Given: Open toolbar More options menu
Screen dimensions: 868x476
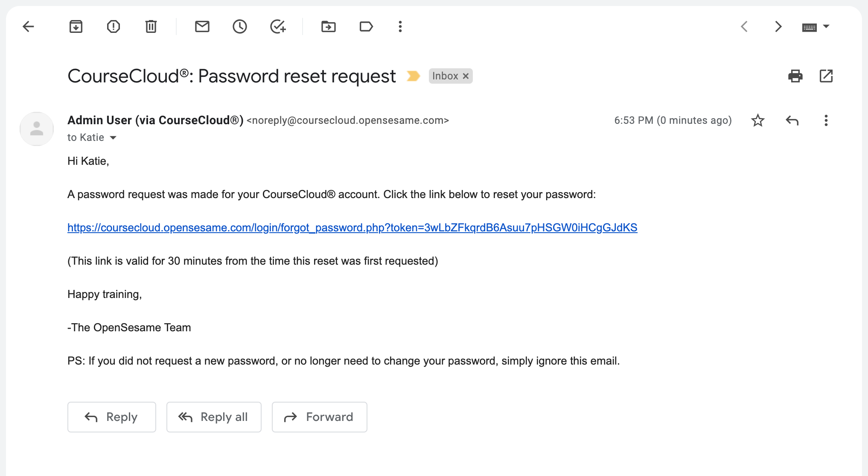Looking at the screenshot, I should tap(400, 26).
